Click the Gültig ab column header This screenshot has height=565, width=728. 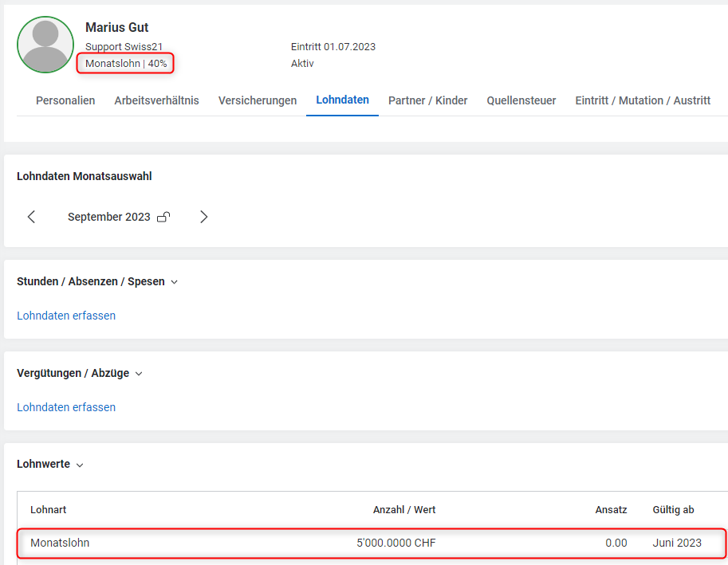tap(672, 510)
